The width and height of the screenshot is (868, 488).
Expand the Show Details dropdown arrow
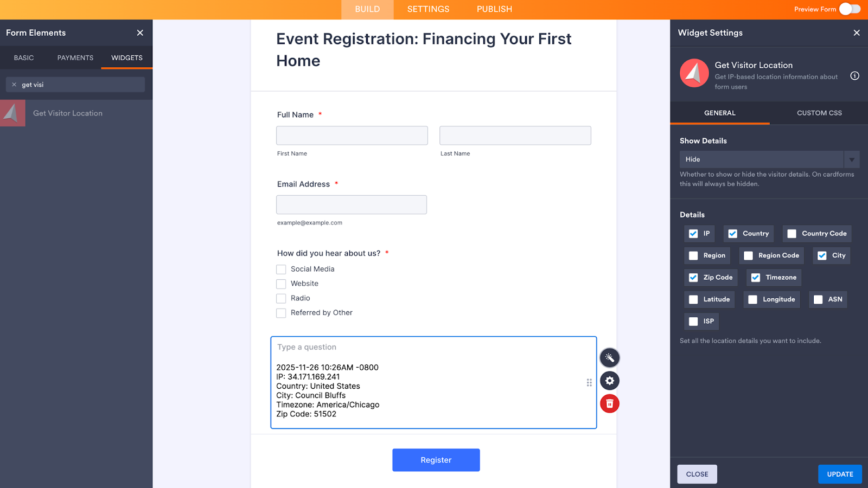pos(852,159)
